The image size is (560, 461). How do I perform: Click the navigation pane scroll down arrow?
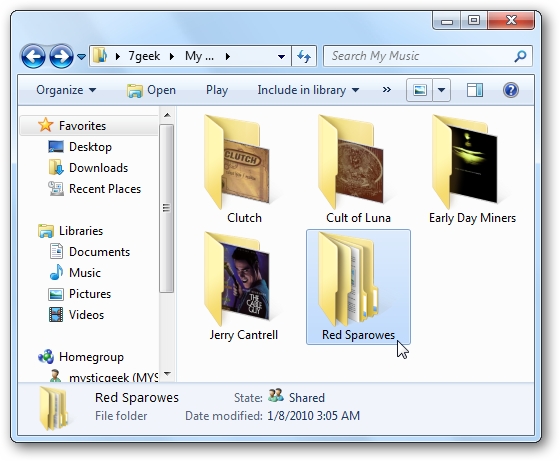pos(167,374)
